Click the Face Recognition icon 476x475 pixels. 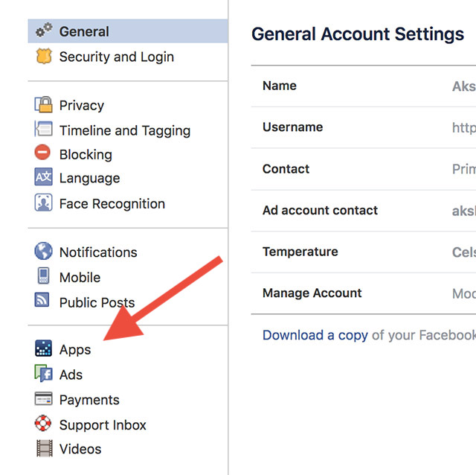43,203
